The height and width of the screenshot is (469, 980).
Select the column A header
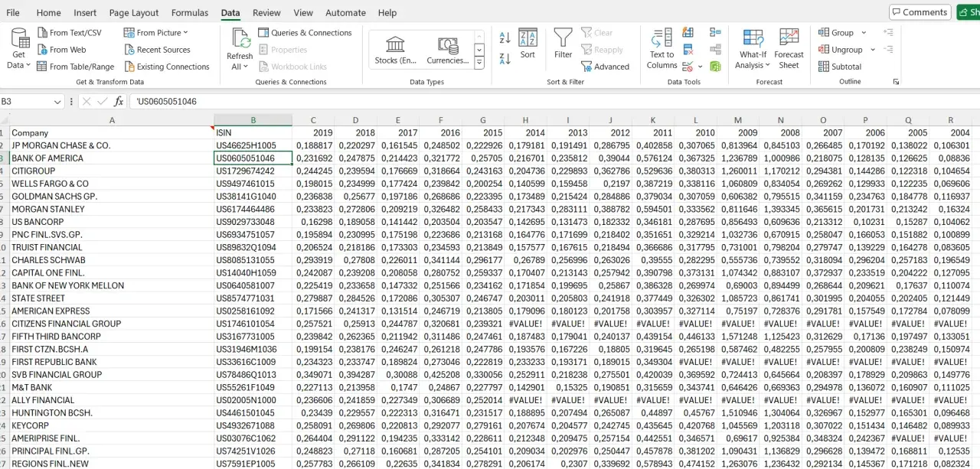pos(112,120)
